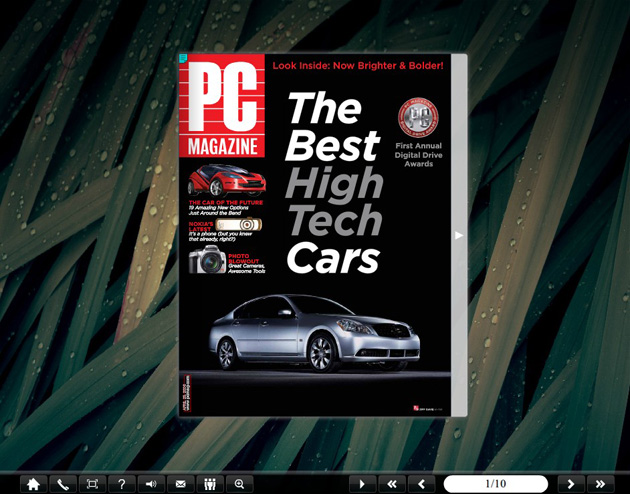Viewport: 630px width, 494px height.
Task: Toggle fullscreen view icon
Action: (92, 484)
